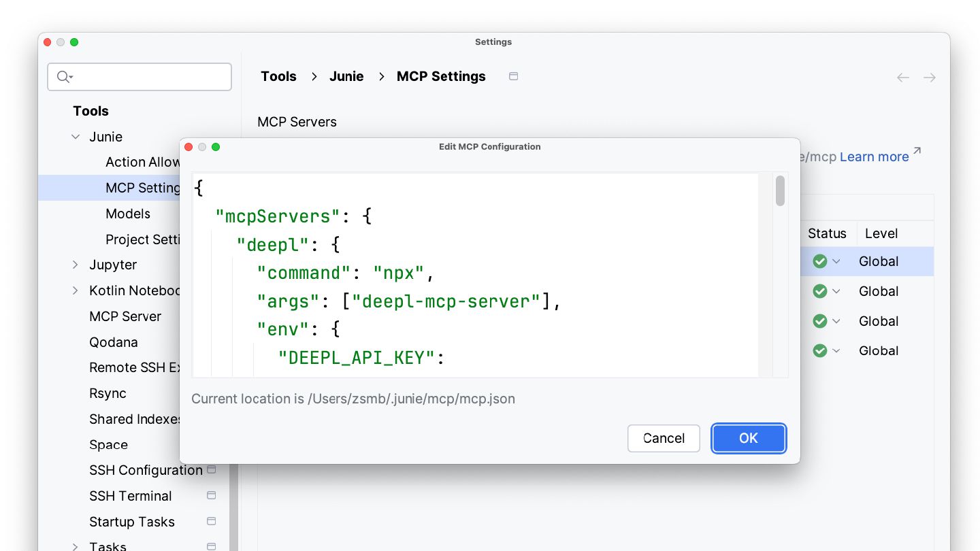Open the search history magnifier icon
Screen dimensions: 980x551
click(x=65, y=77)
